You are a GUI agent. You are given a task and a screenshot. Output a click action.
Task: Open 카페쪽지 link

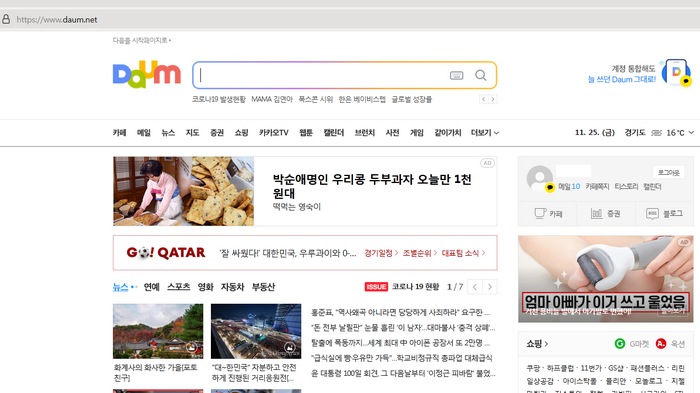(x=597, y=187)
